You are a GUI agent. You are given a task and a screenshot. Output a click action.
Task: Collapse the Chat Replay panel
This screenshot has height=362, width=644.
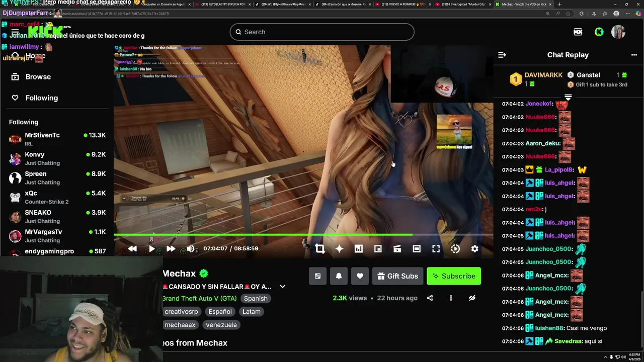click(x=502, y=55)
